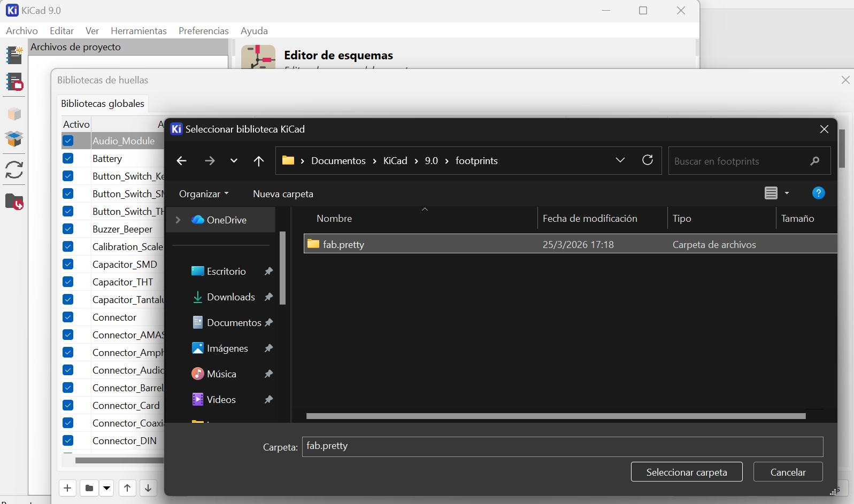Click the search in footprints field
This screenshot has height=504, width=854.
coord(749,161)
